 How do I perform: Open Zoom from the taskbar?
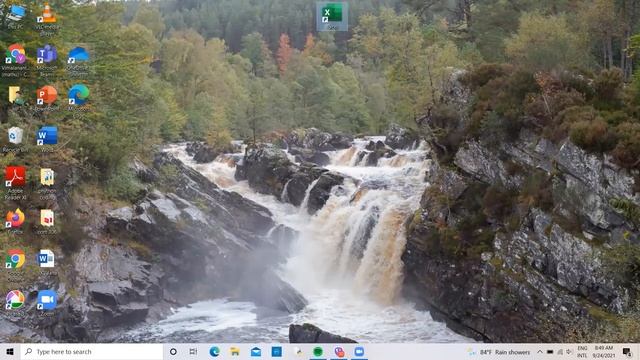point(359,351)
